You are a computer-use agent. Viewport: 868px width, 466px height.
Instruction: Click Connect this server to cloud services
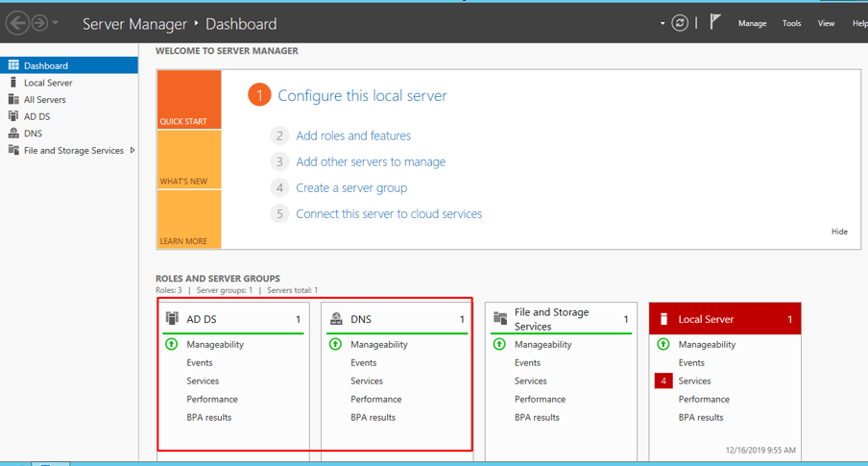(389, 213)
